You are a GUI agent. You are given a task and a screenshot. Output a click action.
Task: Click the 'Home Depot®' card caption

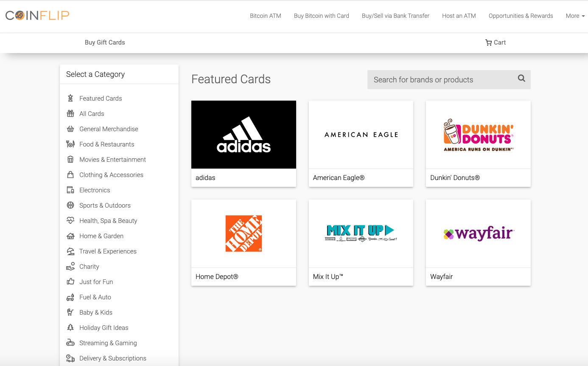[217, 276]
